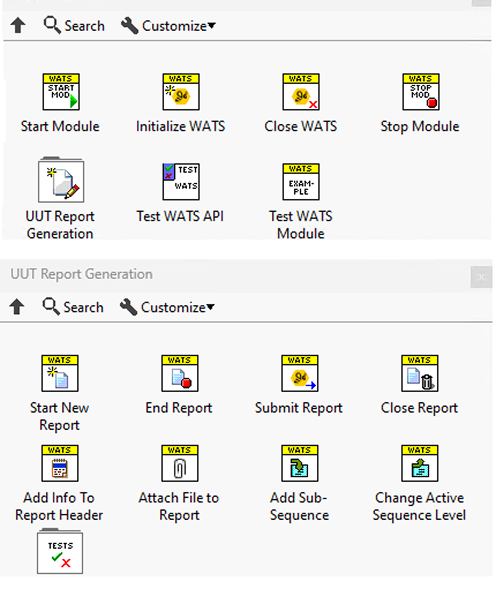The image size is (496, 591).
Task: Click the "Stop Module" label
Action: click(420, 127)
